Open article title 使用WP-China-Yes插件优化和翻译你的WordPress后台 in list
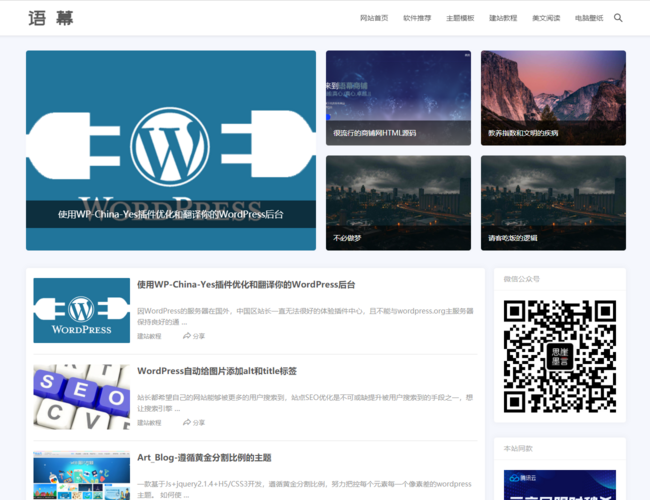The width and height of the screenshot is (650, 500). (x=246, y=284)
